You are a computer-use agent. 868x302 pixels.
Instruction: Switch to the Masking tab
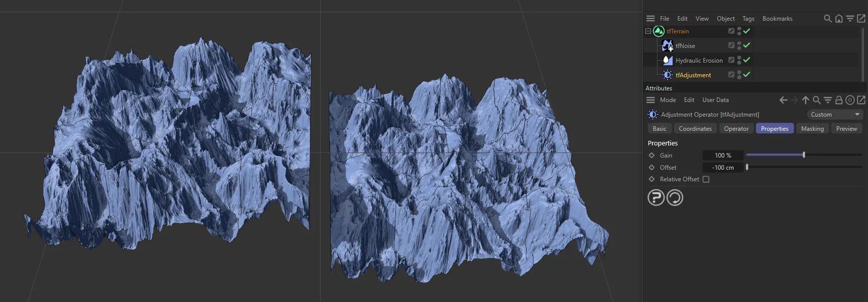pos(812,129)
